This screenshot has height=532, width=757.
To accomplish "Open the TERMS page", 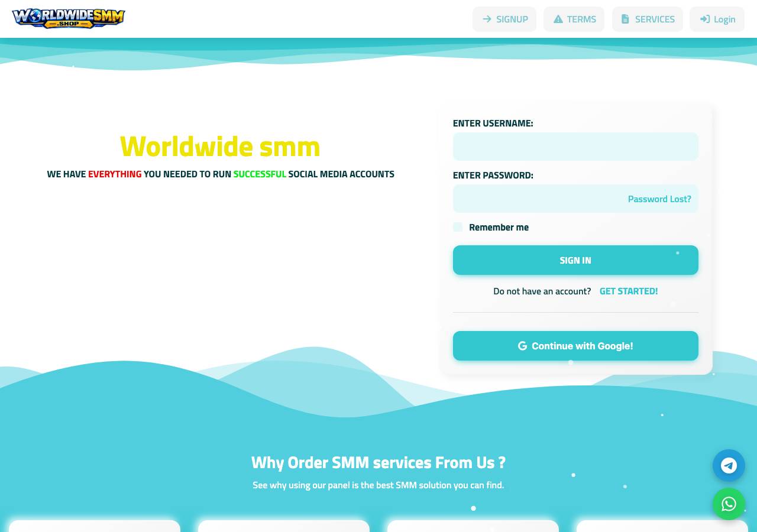I will 574,19.
